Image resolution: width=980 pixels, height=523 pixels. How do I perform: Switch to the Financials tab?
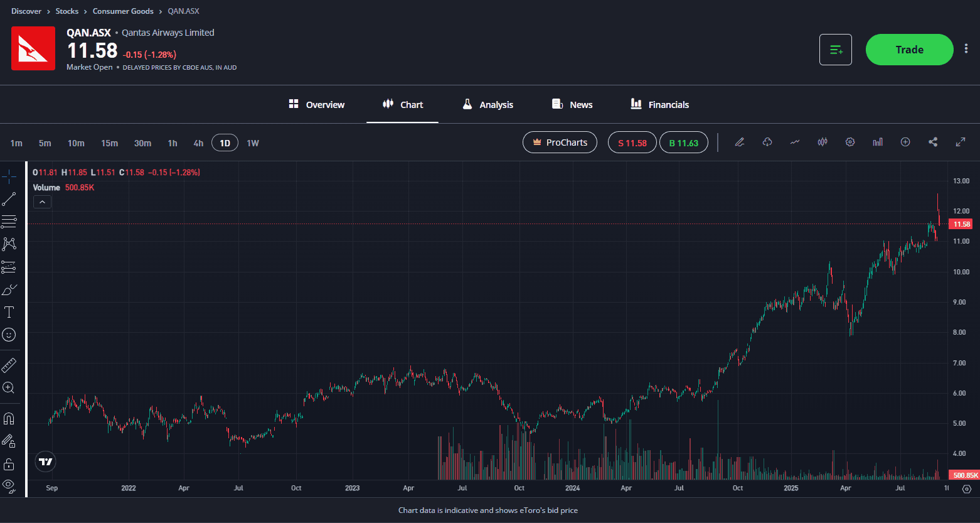pos(660,104)
